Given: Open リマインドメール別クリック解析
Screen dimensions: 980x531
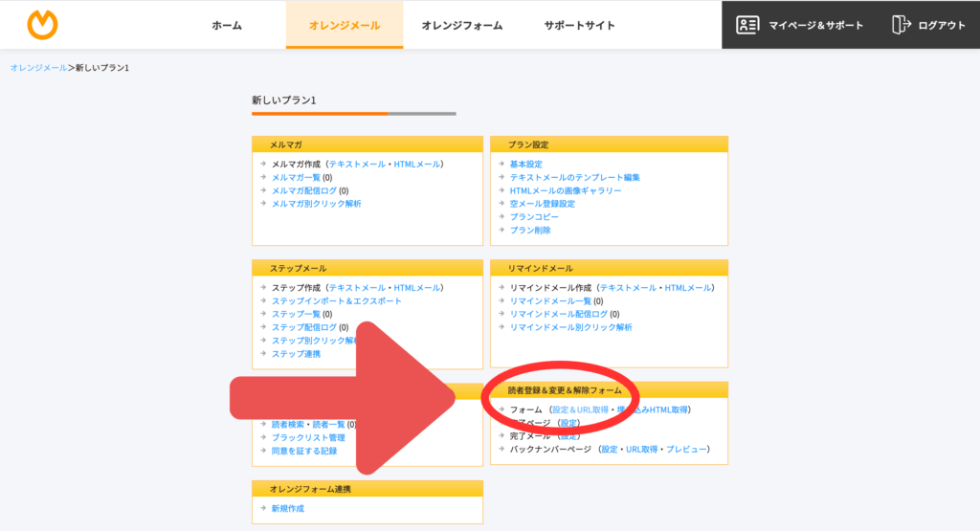Looking at the screenshot, I should (570, 327).
